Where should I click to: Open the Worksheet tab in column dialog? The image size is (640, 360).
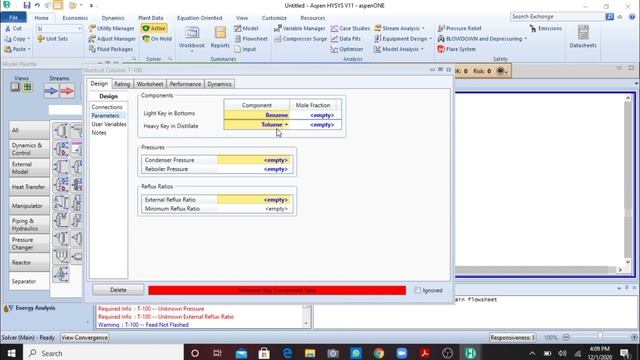tap(150, 84)
